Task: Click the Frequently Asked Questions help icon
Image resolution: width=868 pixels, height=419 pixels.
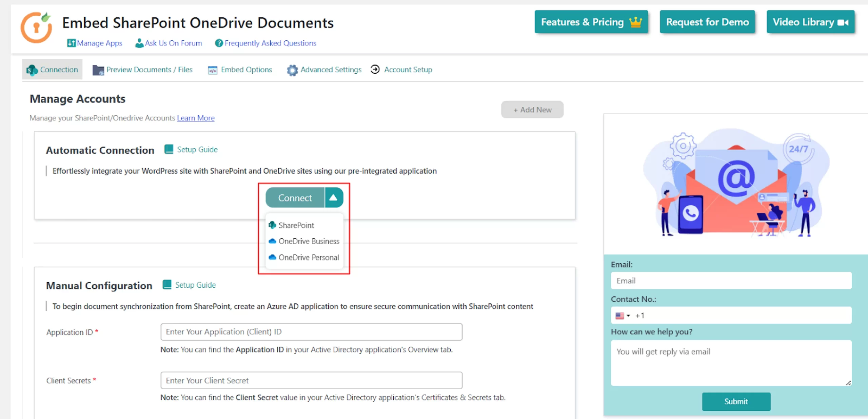Action: (x=219, y=43)
